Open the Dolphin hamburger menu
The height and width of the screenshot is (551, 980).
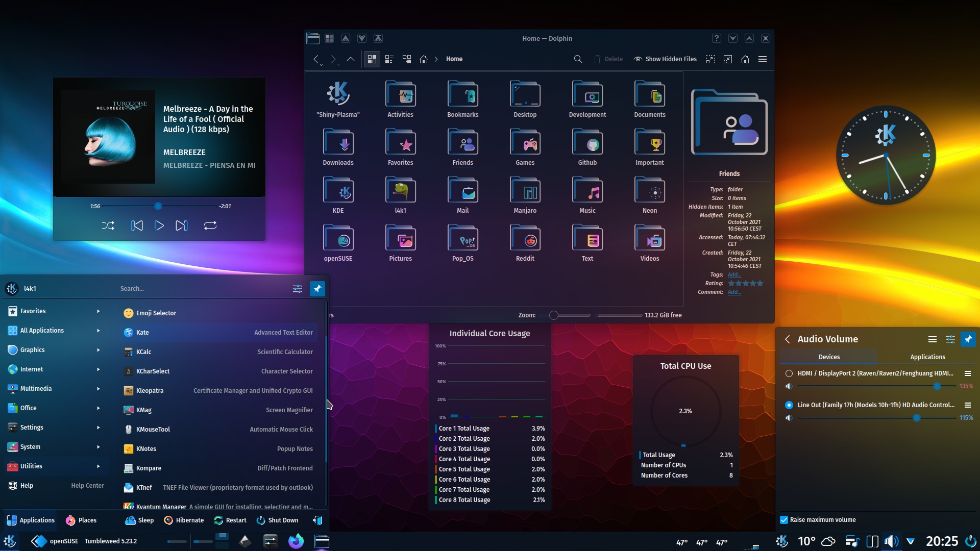point(763,59)
